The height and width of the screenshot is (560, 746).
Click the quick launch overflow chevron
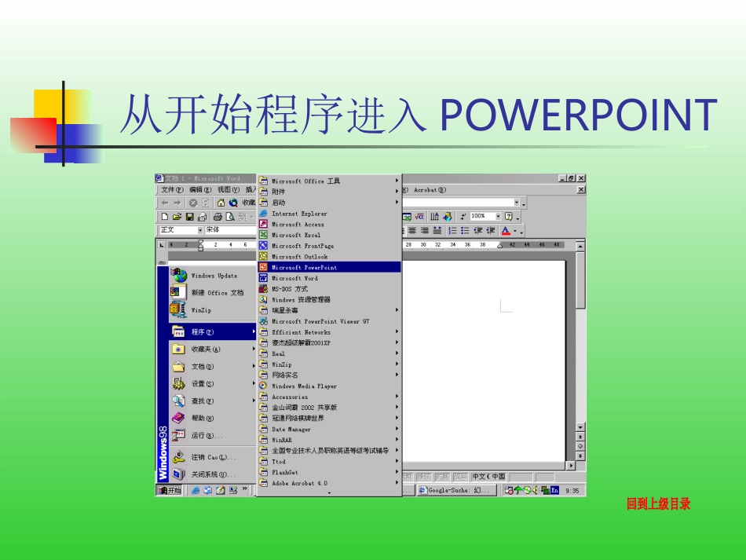point(244,489)
